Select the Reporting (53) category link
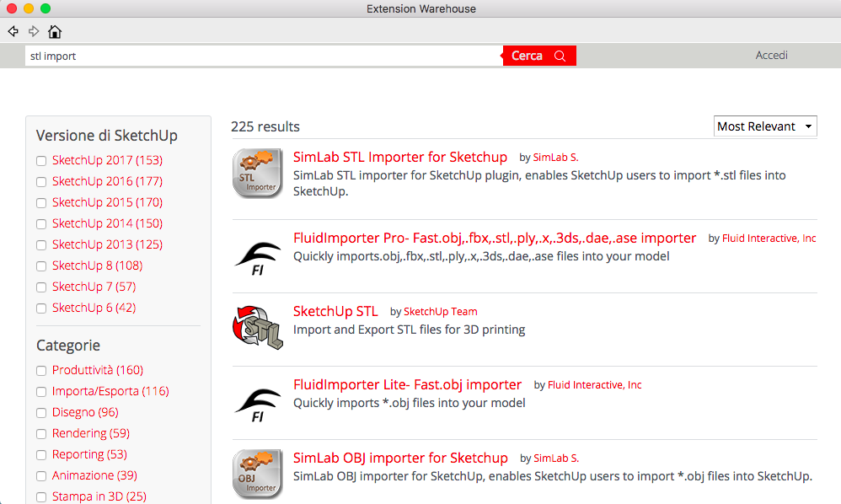This screenshot has height=504, width=841. 89,454
